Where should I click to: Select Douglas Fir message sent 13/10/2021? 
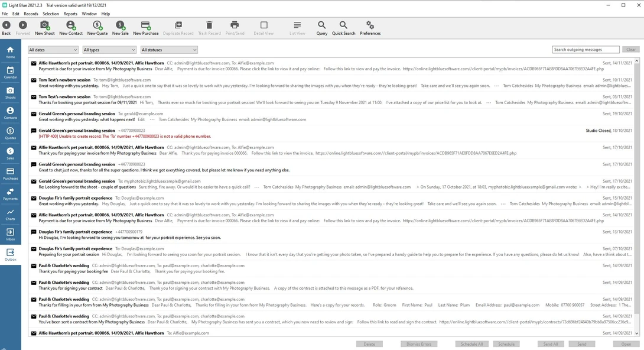[x=331, y=235]
